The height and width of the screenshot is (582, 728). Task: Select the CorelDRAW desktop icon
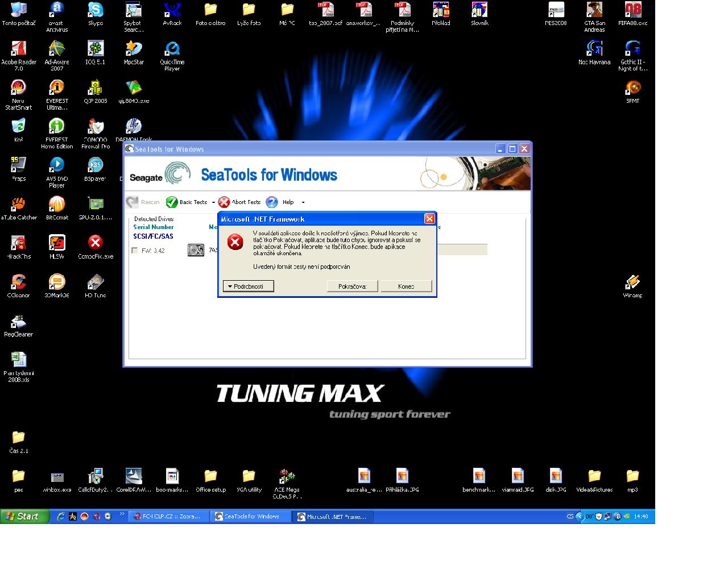(x=134, y=480)
